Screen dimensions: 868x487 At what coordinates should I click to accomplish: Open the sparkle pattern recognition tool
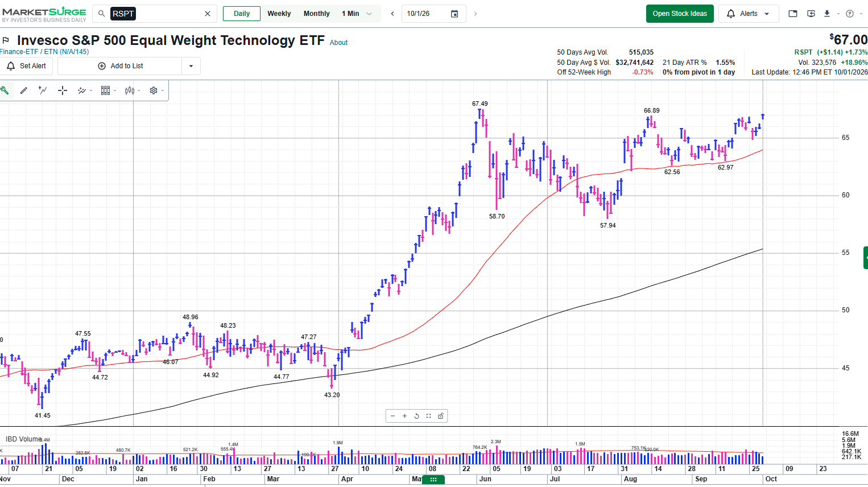(82, 90)
